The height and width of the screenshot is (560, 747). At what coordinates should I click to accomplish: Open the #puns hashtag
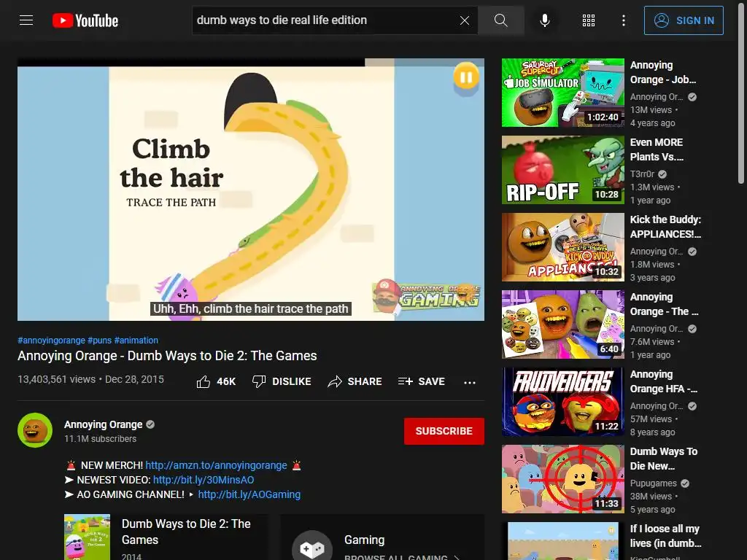99,341
